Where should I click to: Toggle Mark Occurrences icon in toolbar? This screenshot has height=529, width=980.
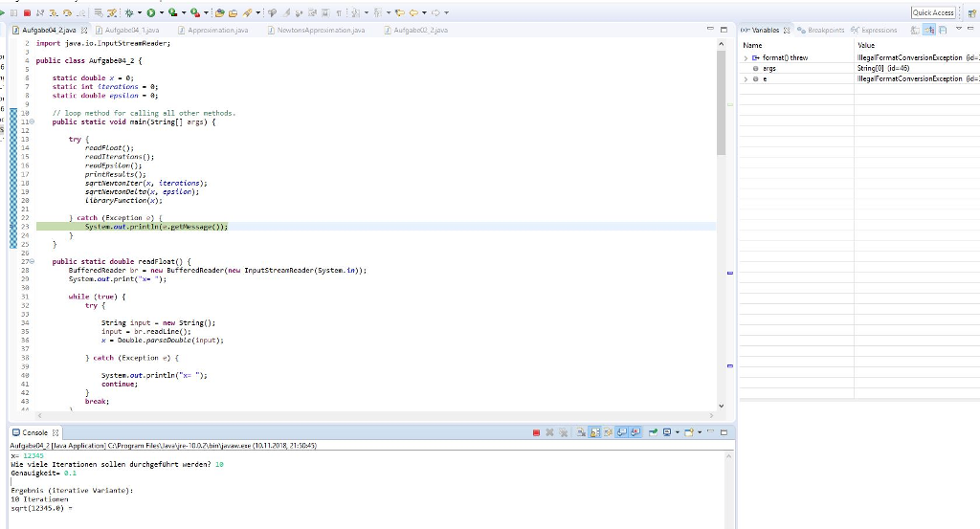tap(285, 12)
